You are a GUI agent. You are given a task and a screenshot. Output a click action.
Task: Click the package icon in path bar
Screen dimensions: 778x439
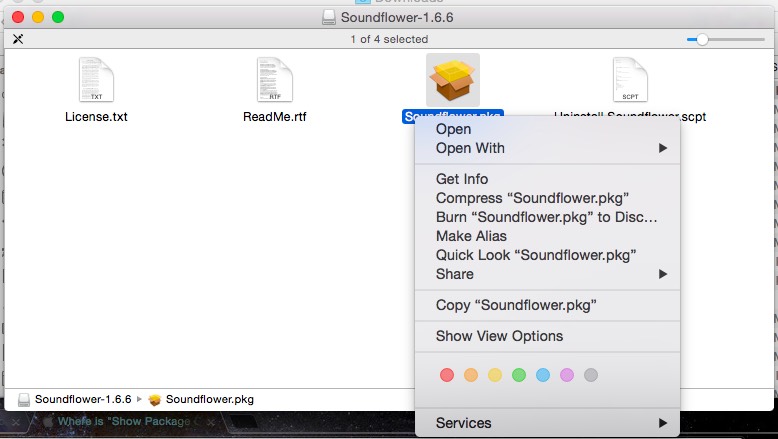155,400
